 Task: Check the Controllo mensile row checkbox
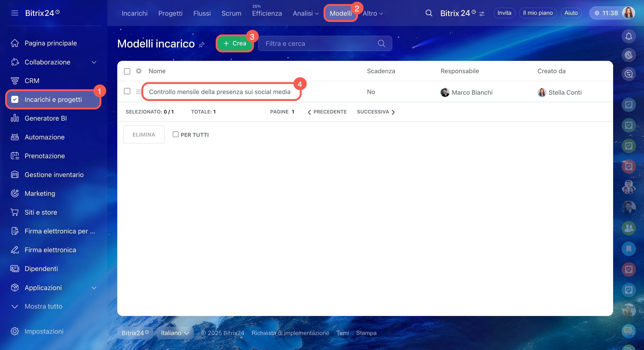click(127, 91)
